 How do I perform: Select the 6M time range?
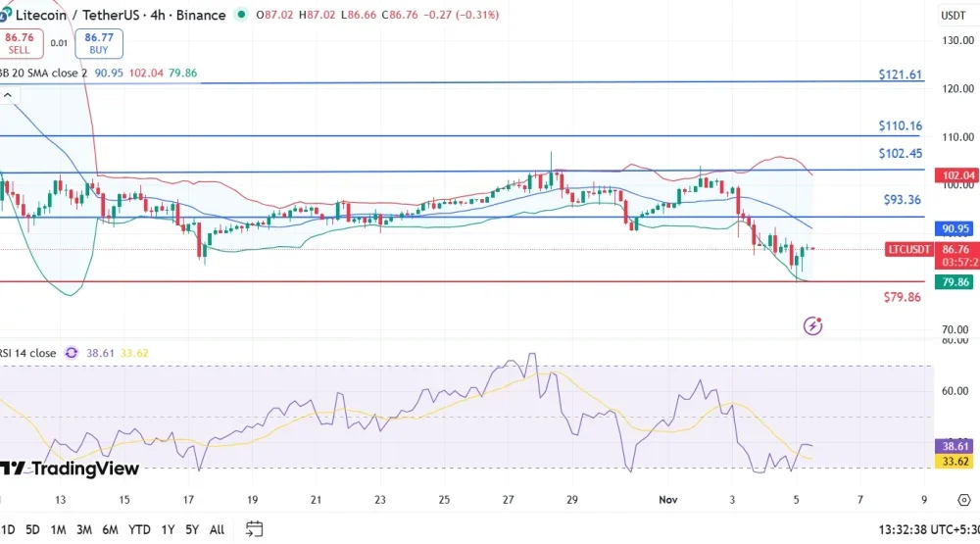tap(110, 529)
